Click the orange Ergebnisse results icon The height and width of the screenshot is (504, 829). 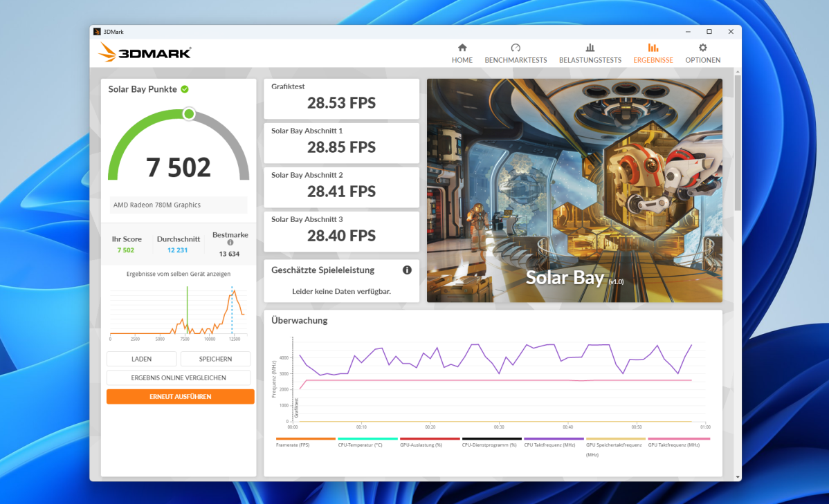653,48
